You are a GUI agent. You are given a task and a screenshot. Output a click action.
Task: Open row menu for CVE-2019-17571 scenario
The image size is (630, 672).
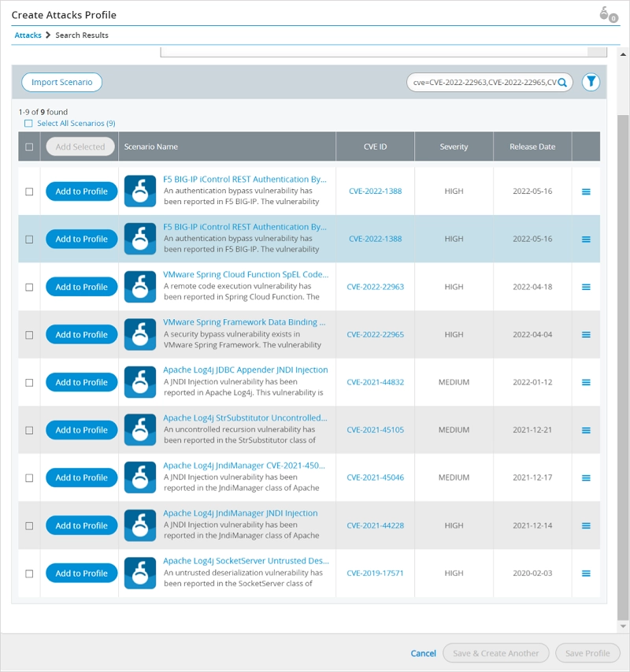click(x=586, y=574)
